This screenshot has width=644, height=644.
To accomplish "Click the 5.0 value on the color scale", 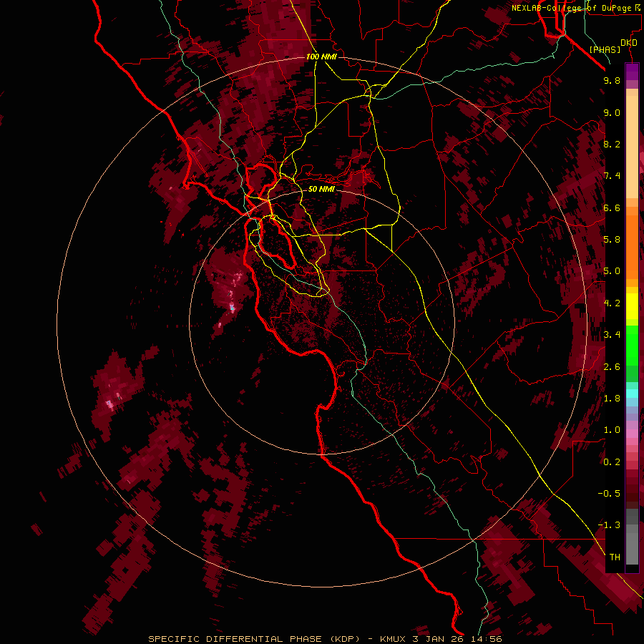I will click(x=612, y=271).
